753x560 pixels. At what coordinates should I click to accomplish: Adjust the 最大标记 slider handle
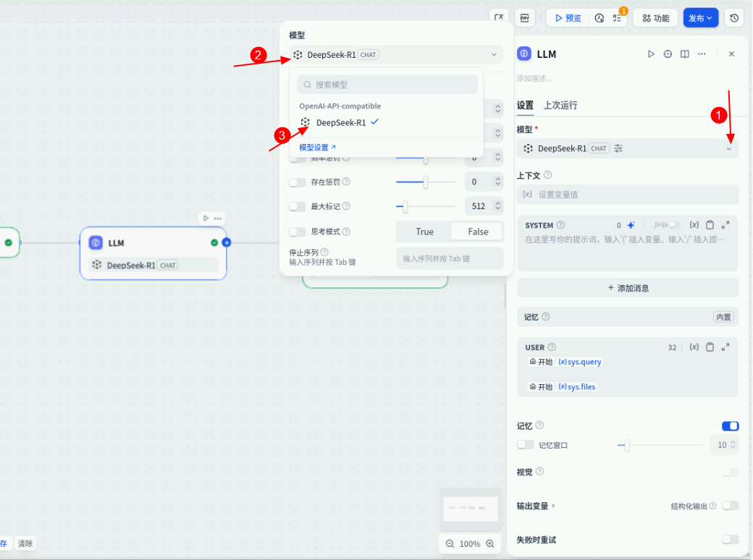tap(405, 206)
